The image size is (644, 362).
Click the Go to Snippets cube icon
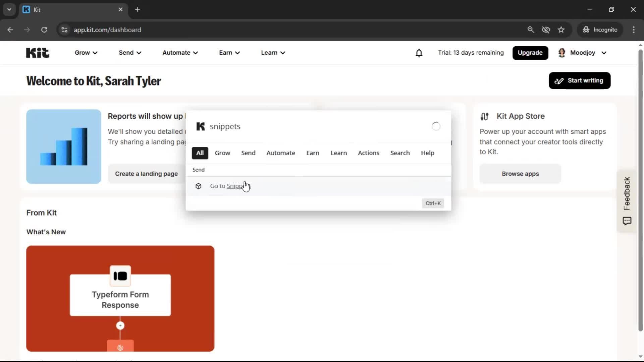[198, 186]
